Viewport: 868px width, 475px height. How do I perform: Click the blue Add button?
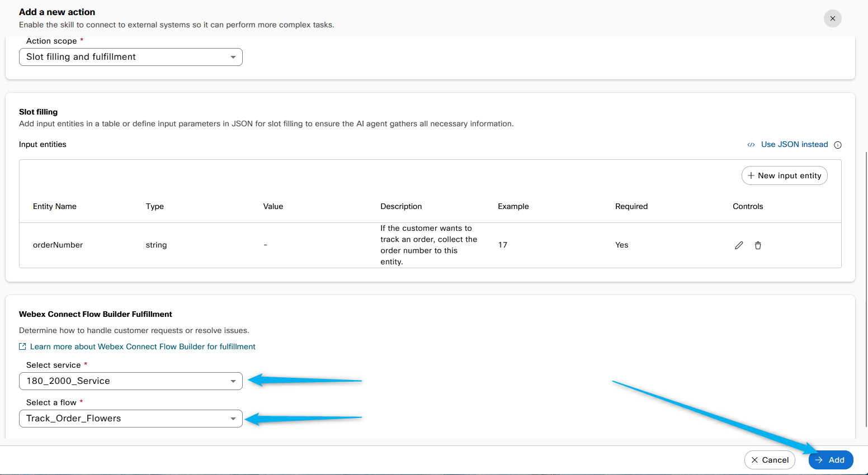coord(831,460)
